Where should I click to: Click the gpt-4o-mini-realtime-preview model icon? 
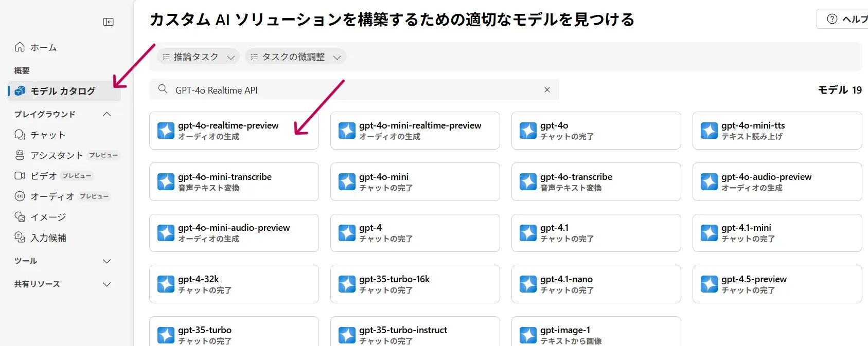347,131
